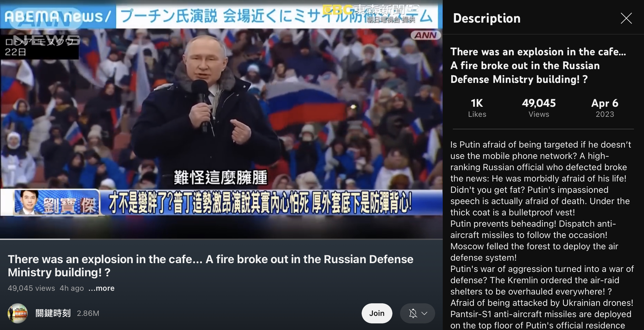
Task: Click the 49,045 views text under title
Action: [x=31, y=288]
